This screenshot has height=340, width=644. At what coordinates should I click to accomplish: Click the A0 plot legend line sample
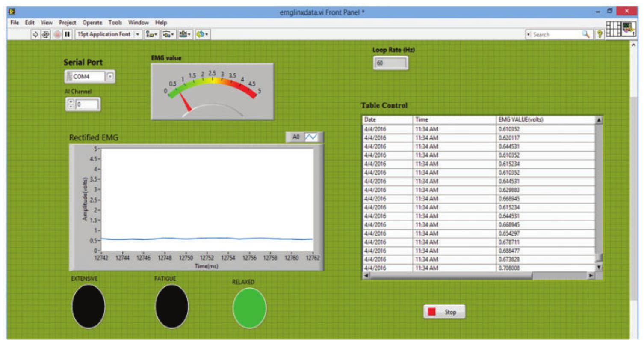pos(311,137)
